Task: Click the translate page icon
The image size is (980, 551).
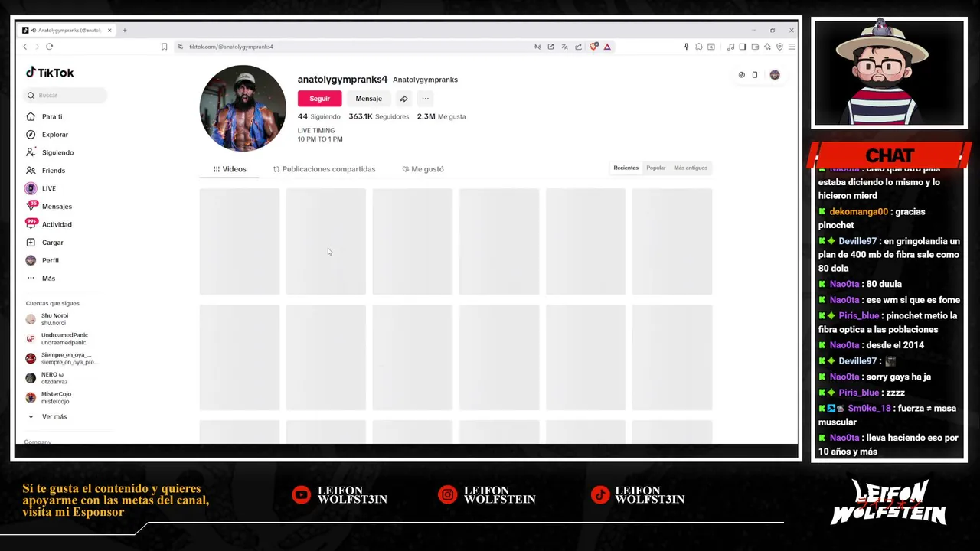Action: pos(564,47)
